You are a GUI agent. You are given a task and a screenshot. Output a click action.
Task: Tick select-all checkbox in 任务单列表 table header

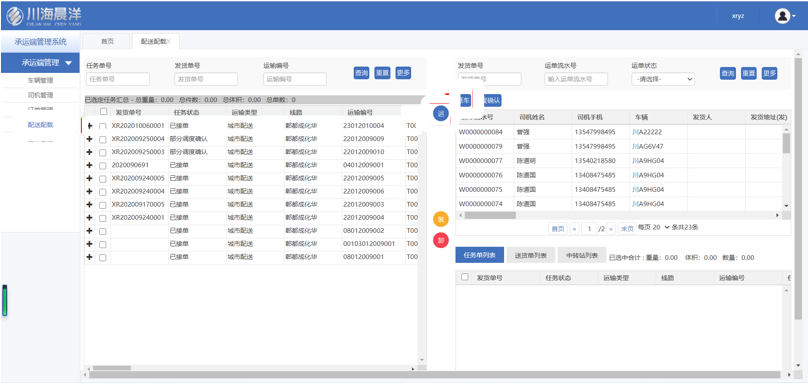point(465,277)
